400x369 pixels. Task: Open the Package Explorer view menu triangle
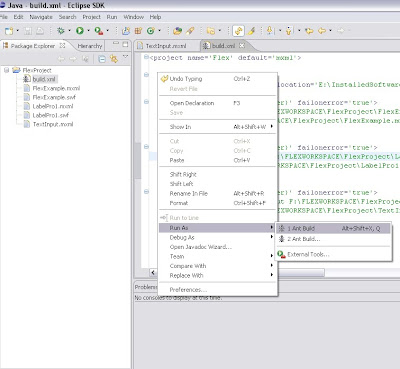tap(125, 57)
